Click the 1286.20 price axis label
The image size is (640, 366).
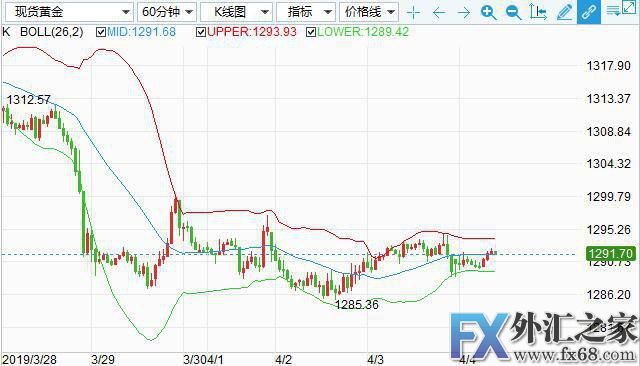click(608, 295)
